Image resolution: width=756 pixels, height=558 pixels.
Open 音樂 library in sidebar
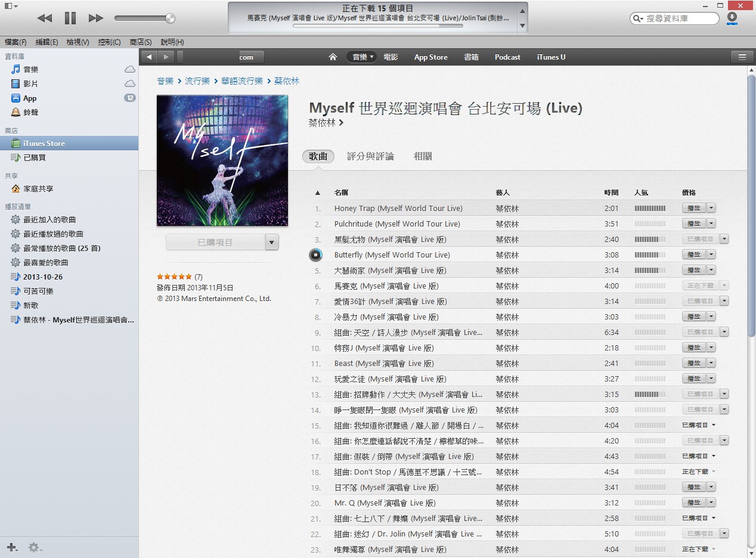pos(31,70)
